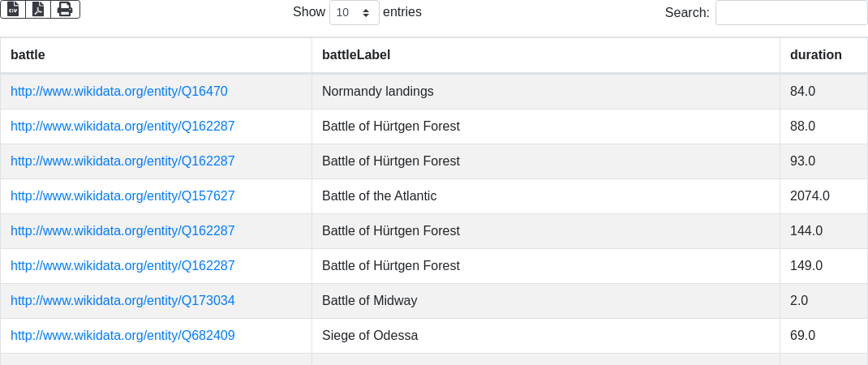Visit the Wikidata Q682409 entity link
This screenshot has height=365, width=868.
pyautogui.click(x=122, y=336)
